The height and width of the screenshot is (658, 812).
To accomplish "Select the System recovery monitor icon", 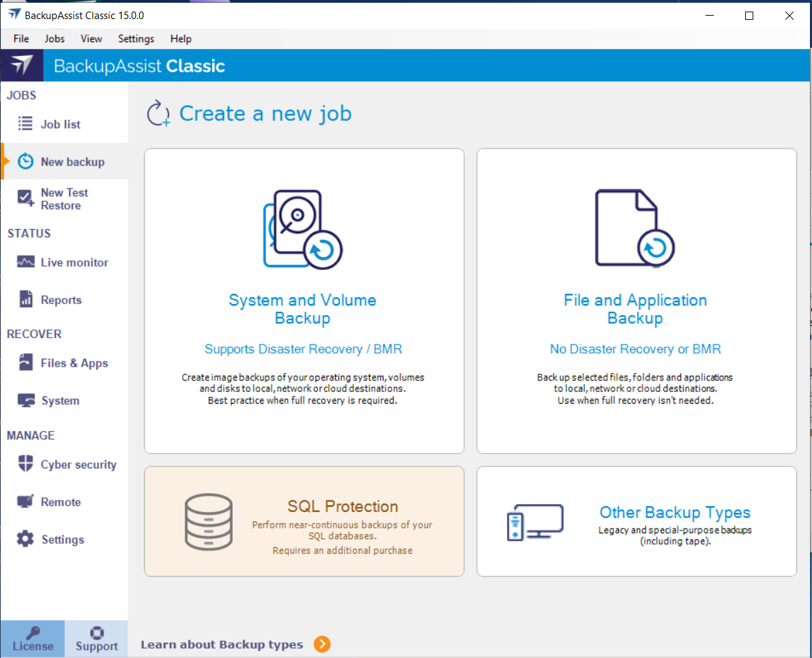I will click(25, 401).
